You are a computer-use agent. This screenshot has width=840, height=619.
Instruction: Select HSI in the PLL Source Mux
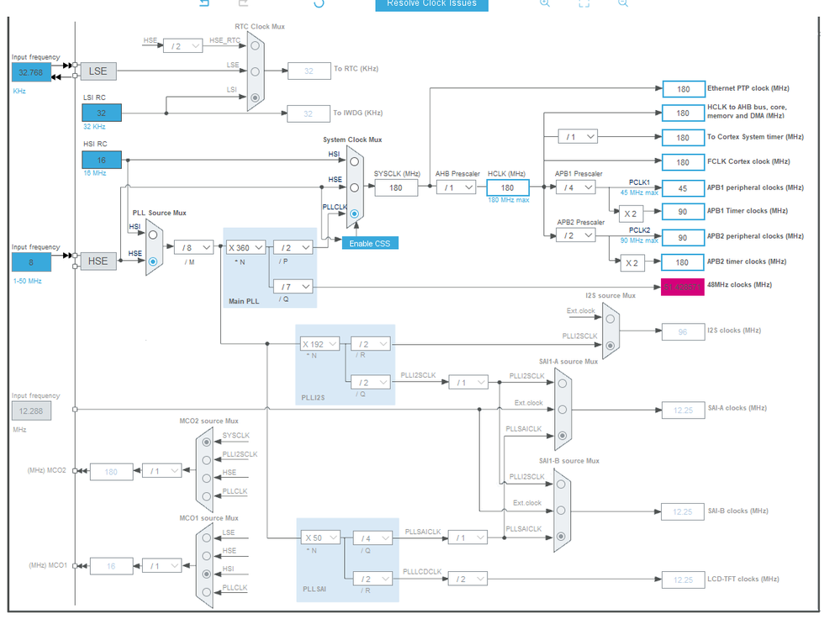click(153, 235)
